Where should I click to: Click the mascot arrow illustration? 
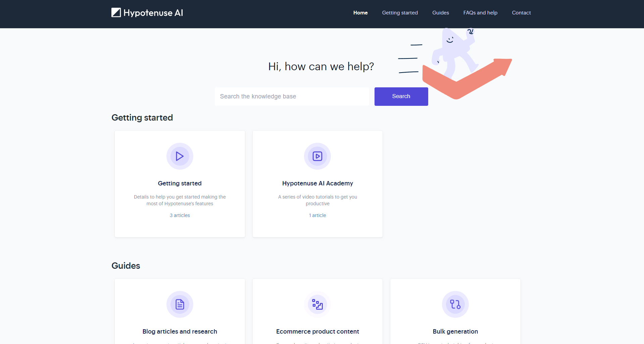[x=466, y=67]
